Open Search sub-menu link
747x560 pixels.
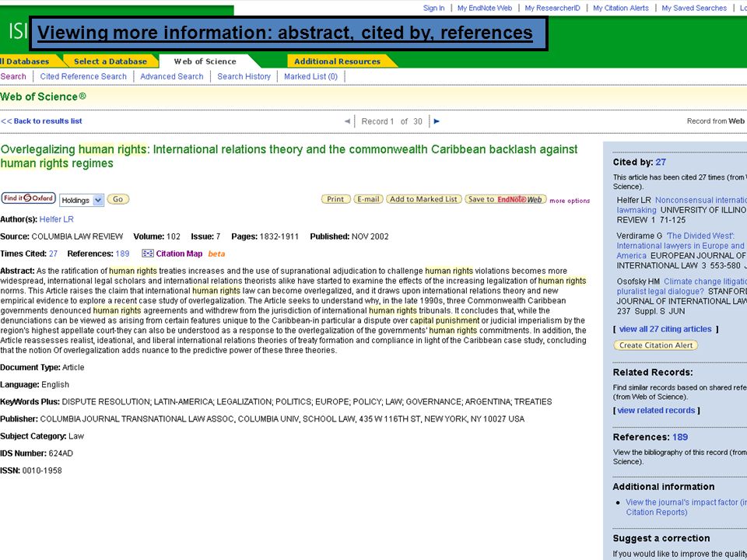[13, 76]
